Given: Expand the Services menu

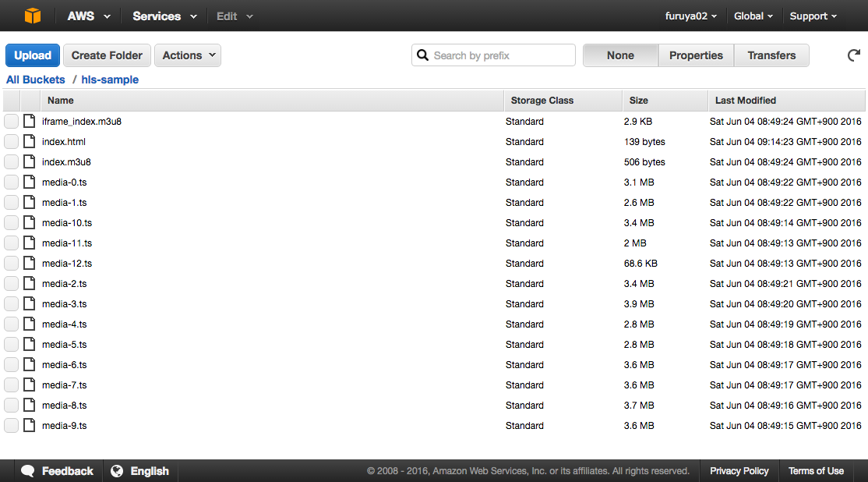Looking at the screenshot, I should [164, 16].
